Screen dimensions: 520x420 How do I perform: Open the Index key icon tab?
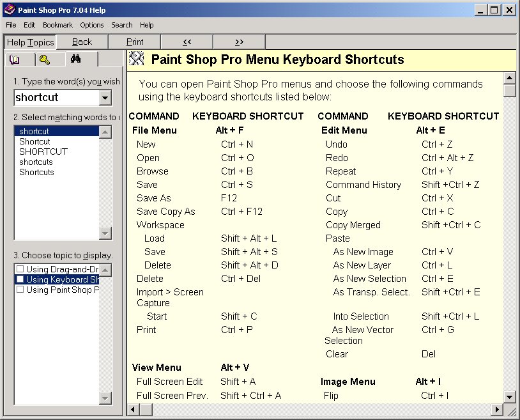(x=44, y=59)
